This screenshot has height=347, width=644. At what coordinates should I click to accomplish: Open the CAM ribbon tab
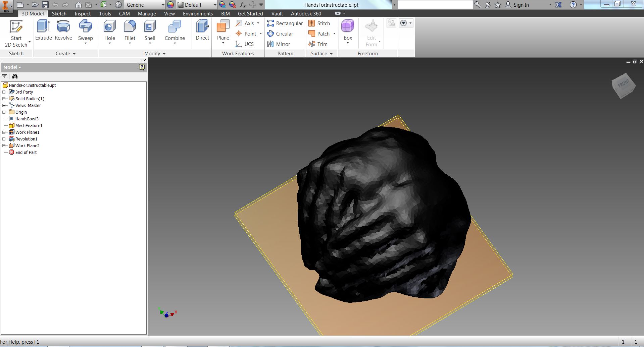[124, 13]
